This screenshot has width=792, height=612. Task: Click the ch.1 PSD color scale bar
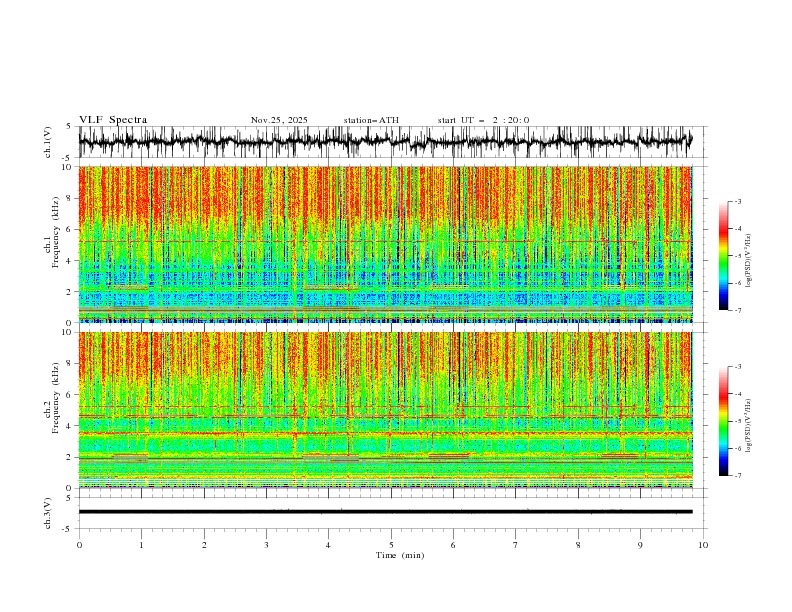click(723, 255)
